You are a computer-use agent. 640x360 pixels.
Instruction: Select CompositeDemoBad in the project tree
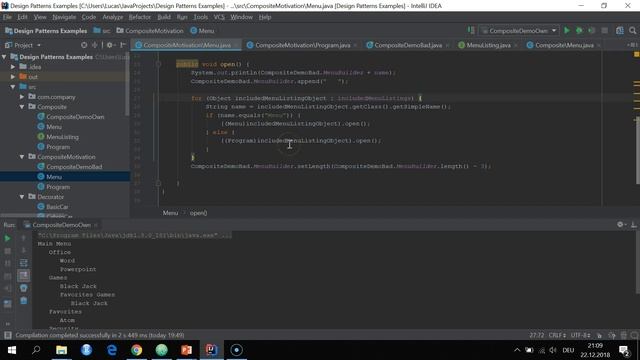point(74,167)
